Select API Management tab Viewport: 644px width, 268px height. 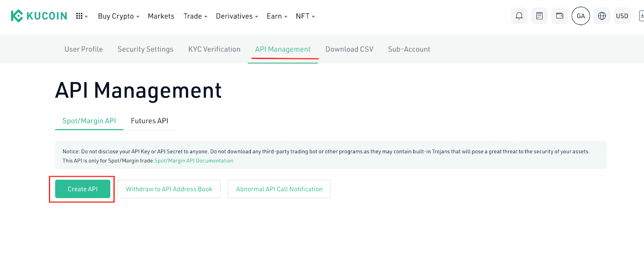coord(283,49)
